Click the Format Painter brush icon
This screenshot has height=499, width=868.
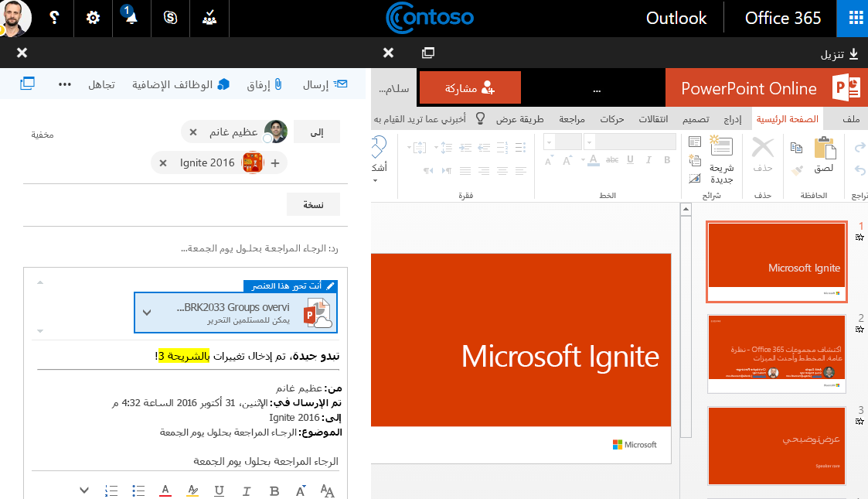797,170
